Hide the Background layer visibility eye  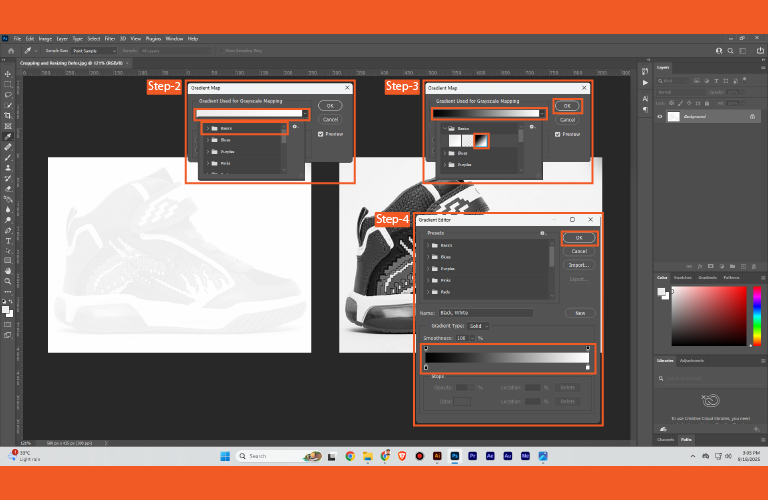coord(661,115)
